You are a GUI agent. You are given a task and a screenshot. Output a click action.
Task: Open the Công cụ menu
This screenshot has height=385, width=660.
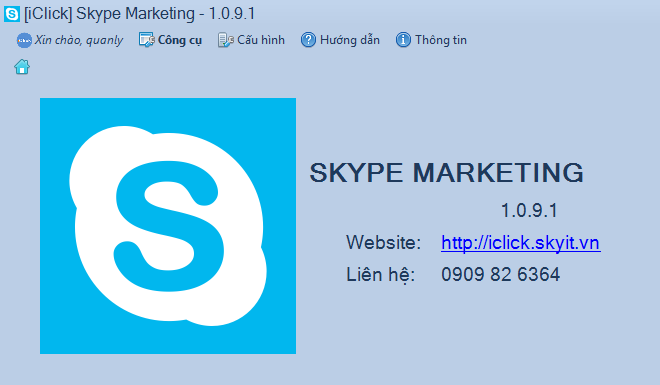(170, 40)
